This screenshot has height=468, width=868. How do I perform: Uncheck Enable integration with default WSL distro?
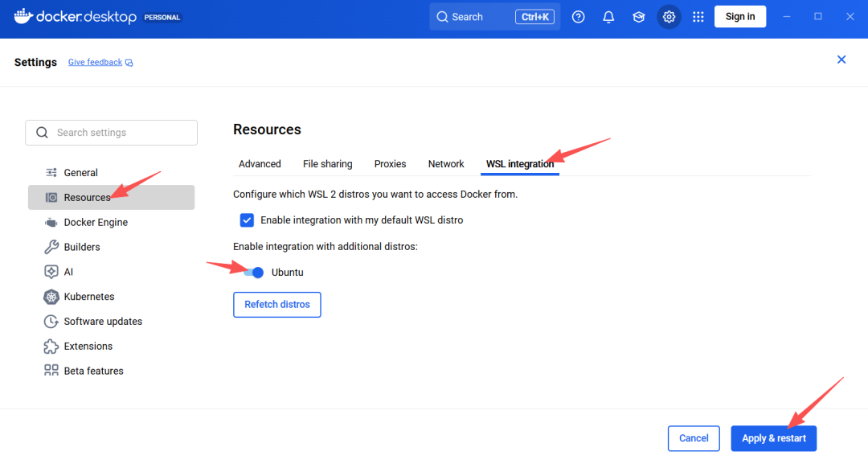[x=247, y=220]
